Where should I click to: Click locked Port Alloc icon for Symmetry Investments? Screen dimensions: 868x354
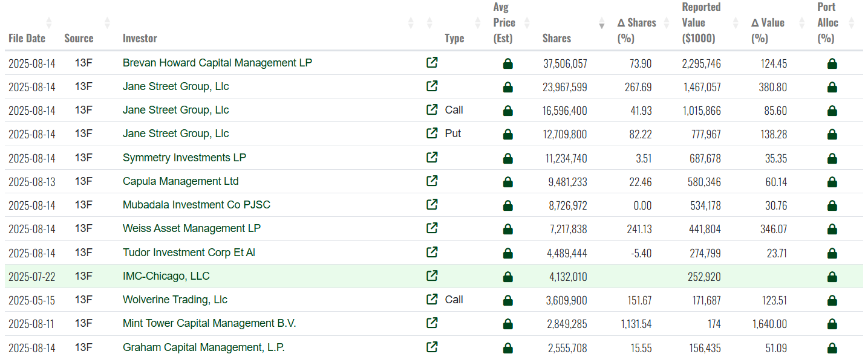click(832, 158)
